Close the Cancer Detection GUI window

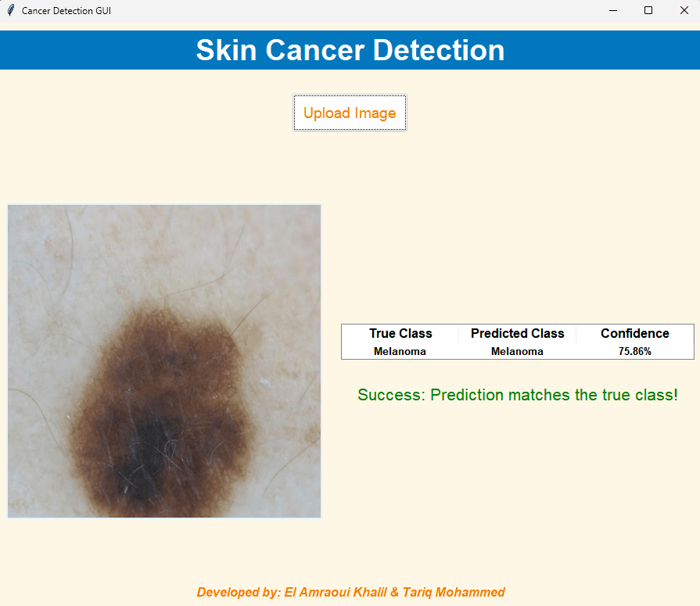pos(684,10)
